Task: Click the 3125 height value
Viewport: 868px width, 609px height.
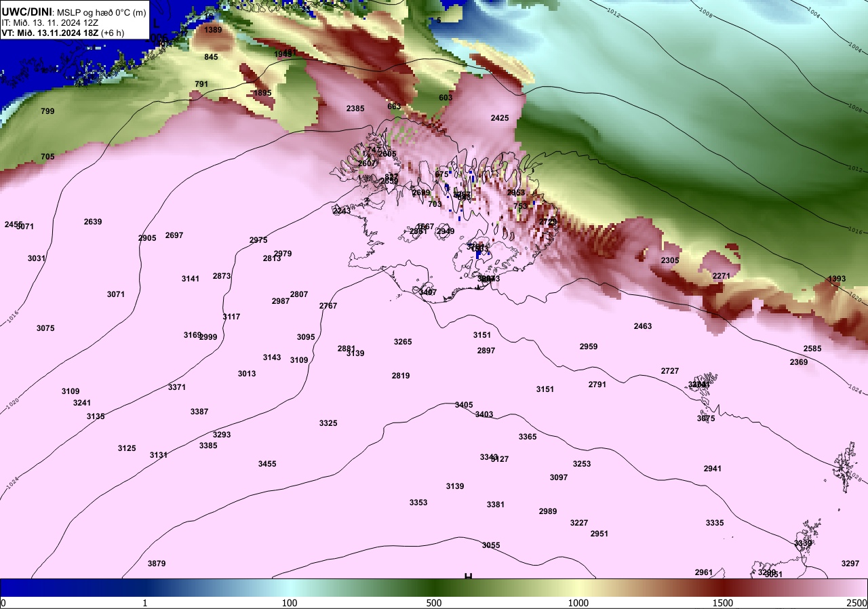Action: tap(127, 448)
